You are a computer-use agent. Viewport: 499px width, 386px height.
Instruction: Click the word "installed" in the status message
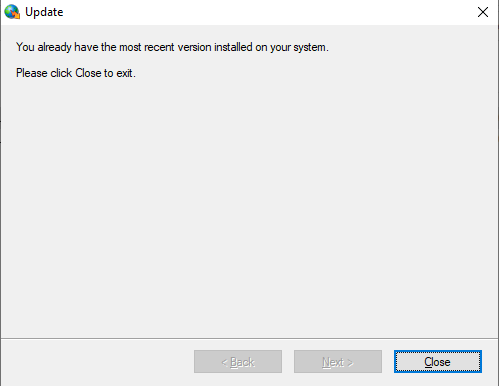(233, 47)
